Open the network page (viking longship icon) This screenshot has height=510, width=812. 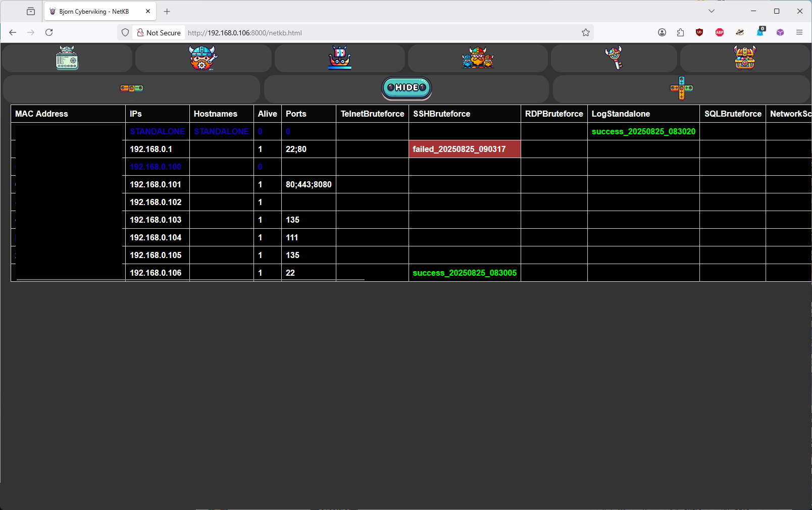click(340, 58)
